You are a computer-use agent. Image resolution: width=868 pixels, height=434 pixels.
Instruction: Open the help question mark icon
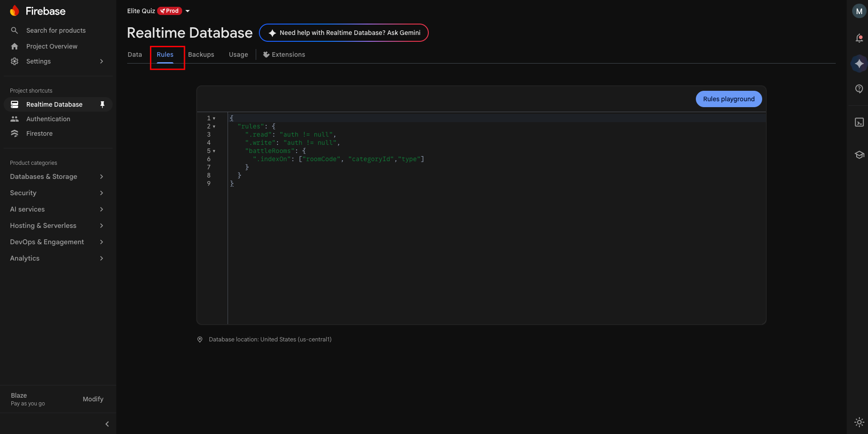click(x=859, y=89)
